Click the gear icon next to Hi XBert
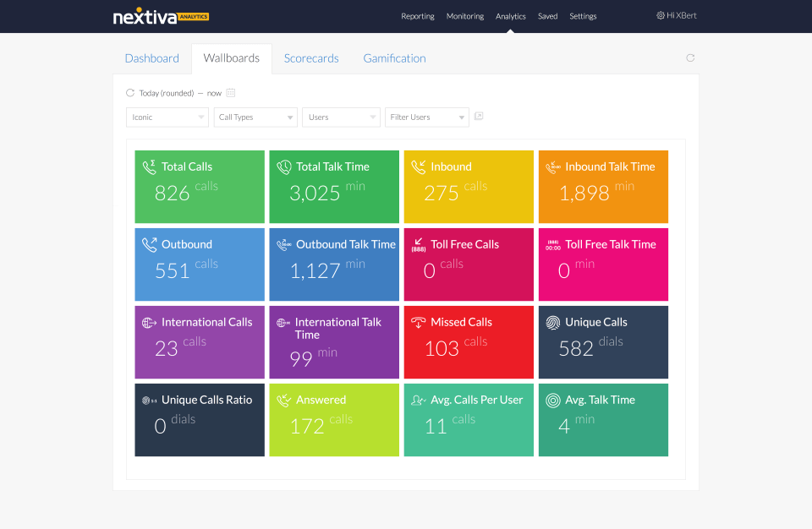 point(661,15)
